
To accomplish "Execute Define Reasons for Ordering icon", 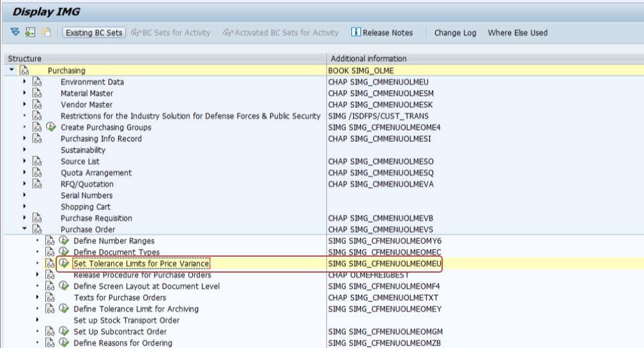I will 64,342.
